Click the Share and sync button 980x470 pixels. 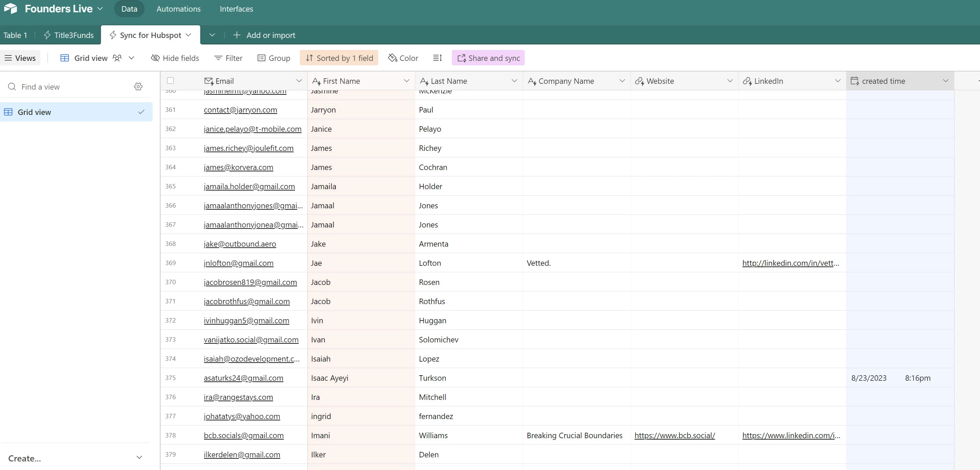[488, 58]
